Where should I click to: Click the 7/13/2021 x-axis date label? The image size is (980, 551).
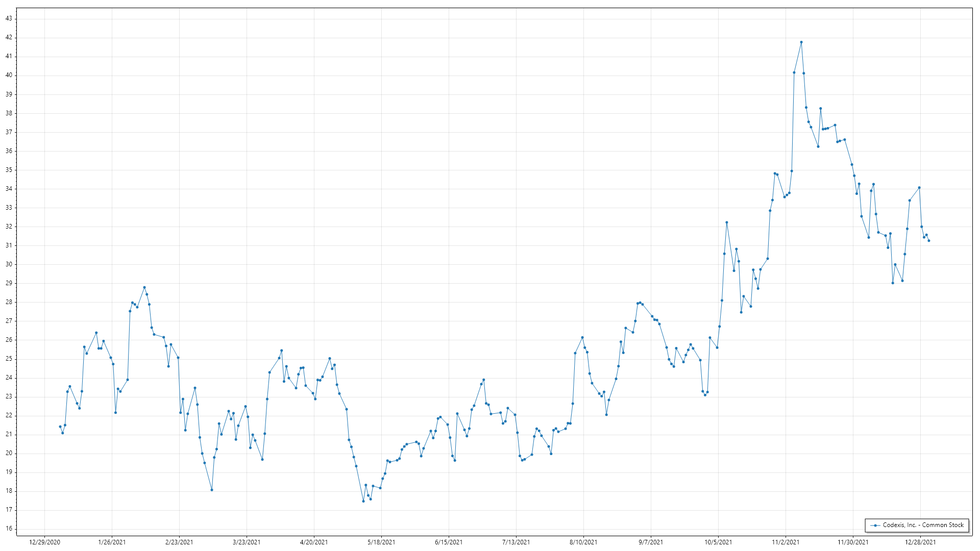[x=516, y=542]
